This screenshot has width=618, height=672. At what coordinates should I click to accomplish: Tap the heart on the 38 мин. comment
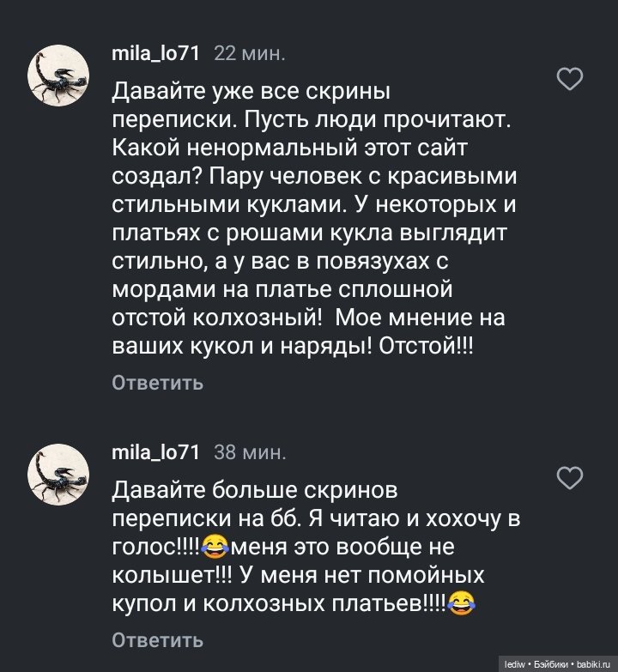coord(570,477)
